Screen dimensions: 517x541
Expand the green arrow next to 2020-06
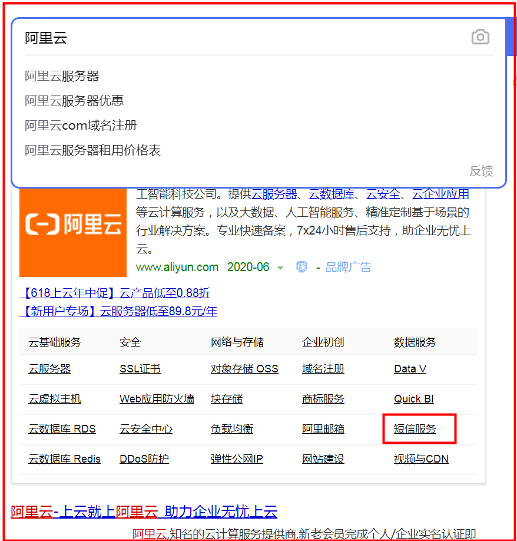280,268
